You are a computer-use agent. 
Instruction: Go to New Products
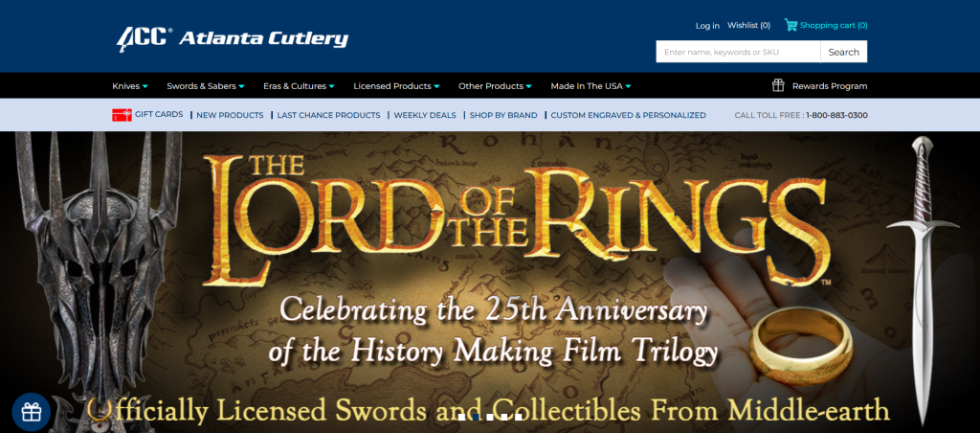(230, 115)
